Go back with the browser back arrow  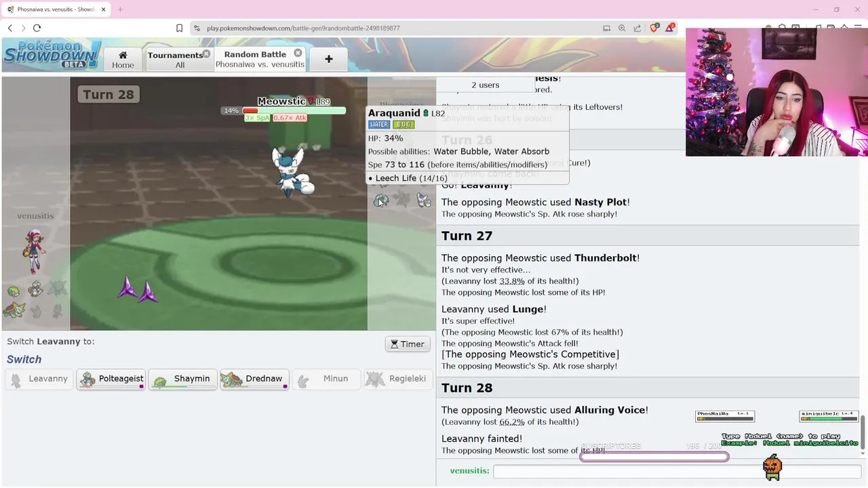tap(9, 28)
